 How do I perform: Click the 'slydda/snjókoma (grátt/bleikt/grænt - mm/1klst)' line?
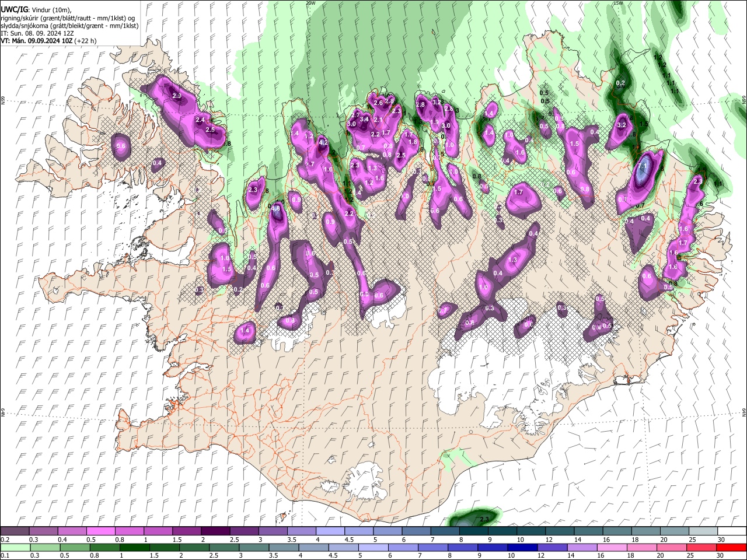tap(69, 26)
